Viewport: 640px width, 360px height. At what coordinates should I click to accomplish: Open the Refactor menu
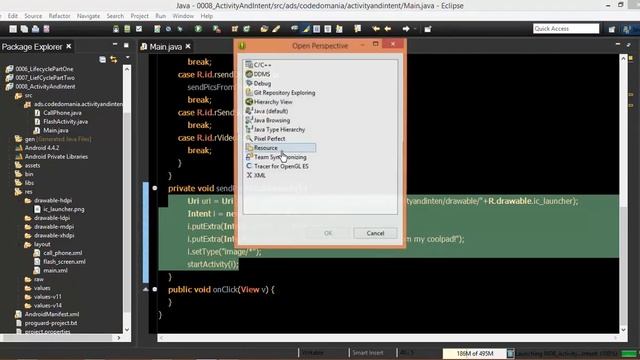60,16
